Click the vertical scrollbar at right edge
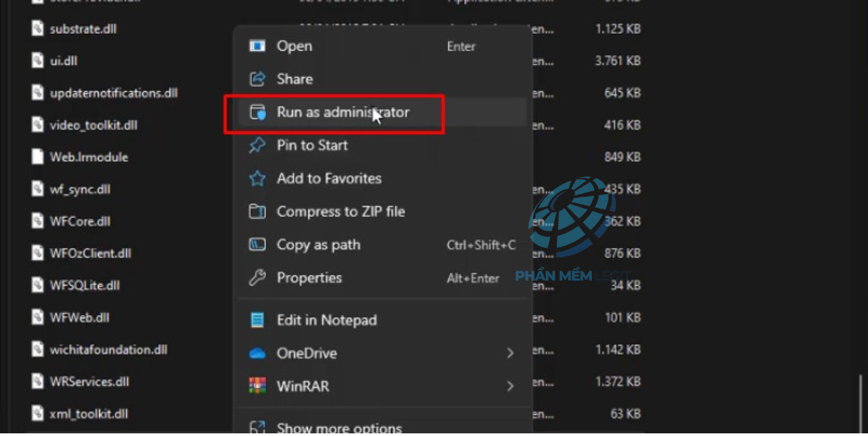The width and height of the screenshot is (868, 436). (x=861, y=399)
